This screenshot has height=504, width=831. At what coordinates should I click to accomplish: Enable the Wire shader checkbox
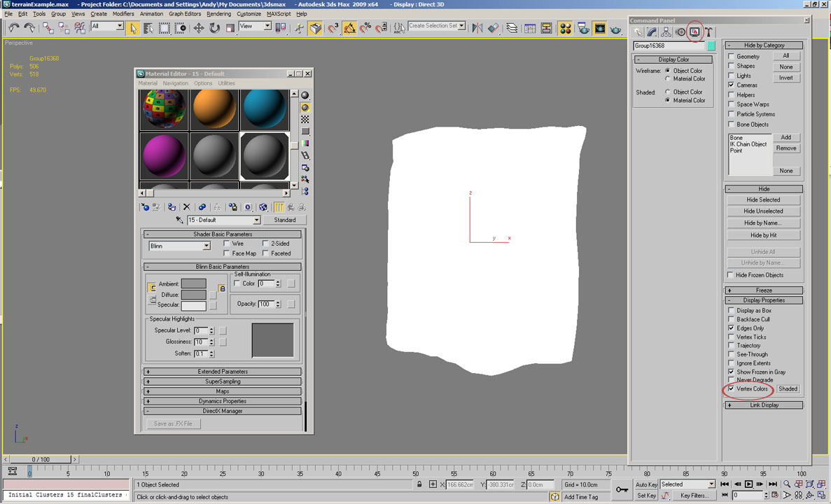(x=227, y=244)
